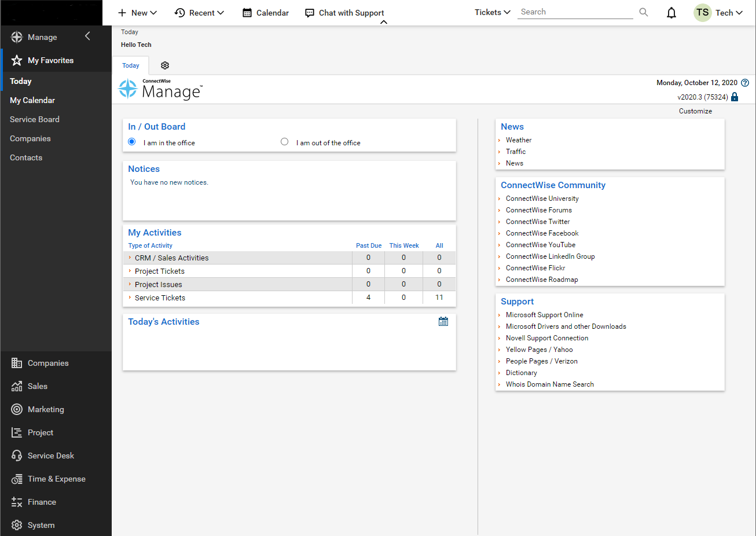Open the Novell Support Connection link
The width and height of the screenshot is (756, 536).
coord(547,338)
